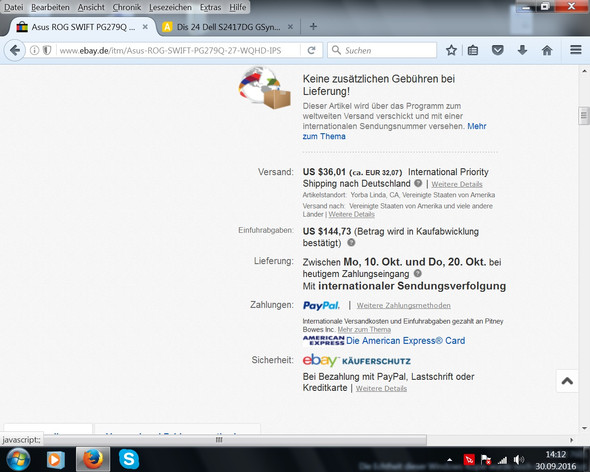The height and width of the screenshot is (472, 590).
Task: Open tracking protection shield icon
Action: (47, 50)
